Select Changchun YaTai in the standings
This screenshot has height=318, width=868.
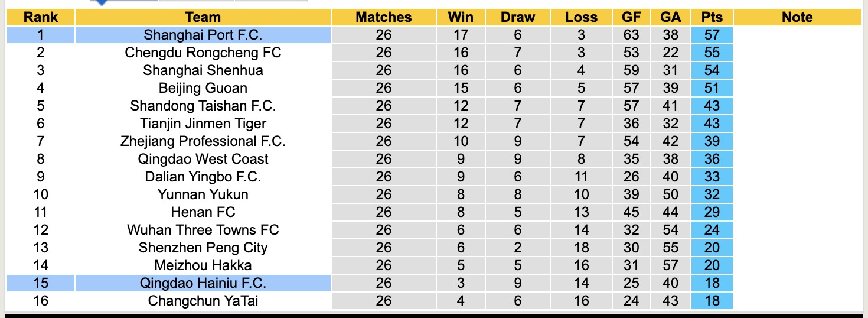(x=203, y=301)
